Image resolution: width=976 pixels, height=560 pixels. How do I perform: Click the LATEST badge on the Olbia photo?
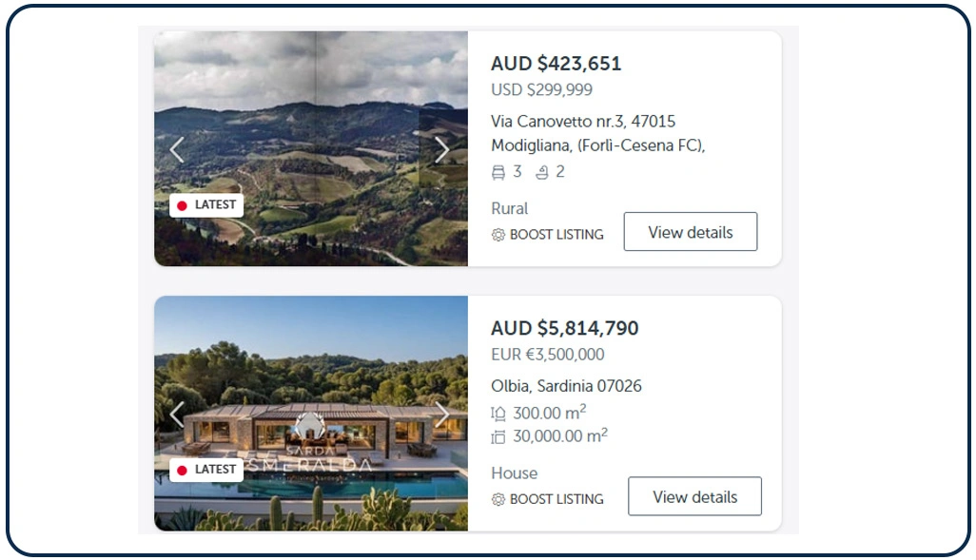(x=206, y=470)
